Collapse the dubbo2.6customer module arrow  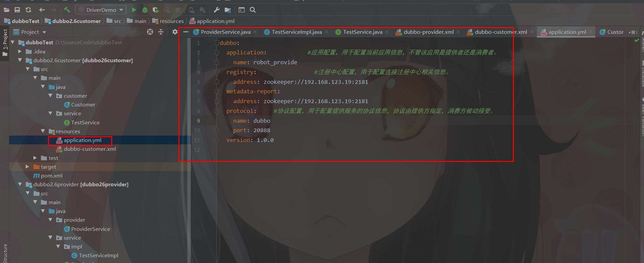pos(20,60)
